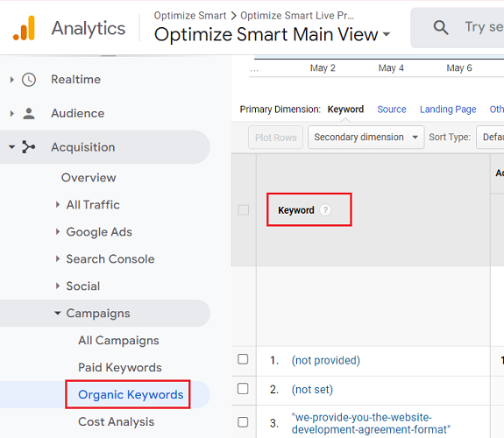Screen dimensions: 504x438
Task: Expand the Audience section arrow
Action: click(x=12, y=113)
